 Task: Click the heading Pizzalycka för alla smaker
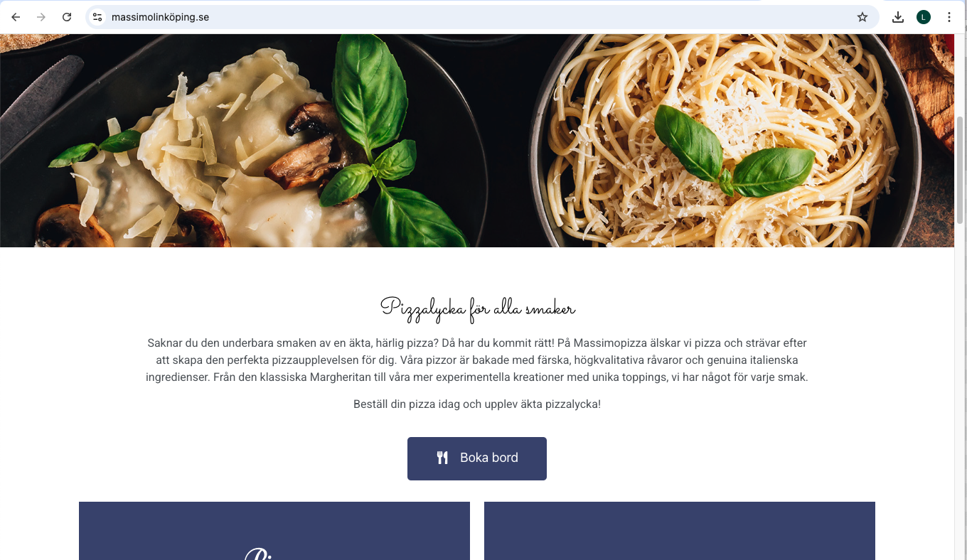coord(477,308)
